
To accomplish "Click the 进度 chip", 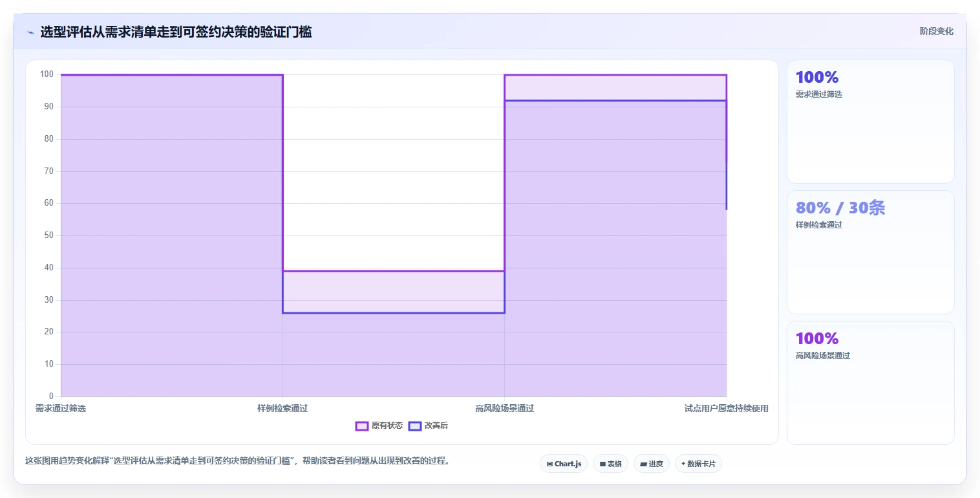I will (x=652, y=464).
